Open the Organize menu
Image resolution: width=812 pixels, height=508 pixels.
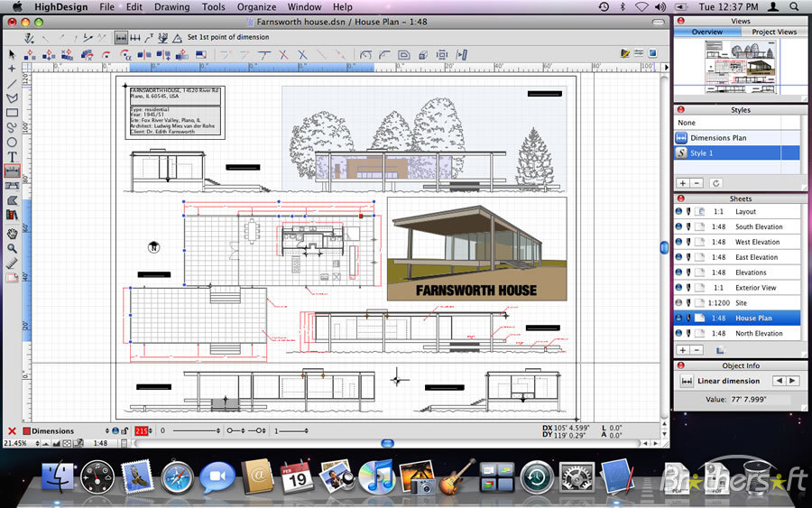coord(256,6)
